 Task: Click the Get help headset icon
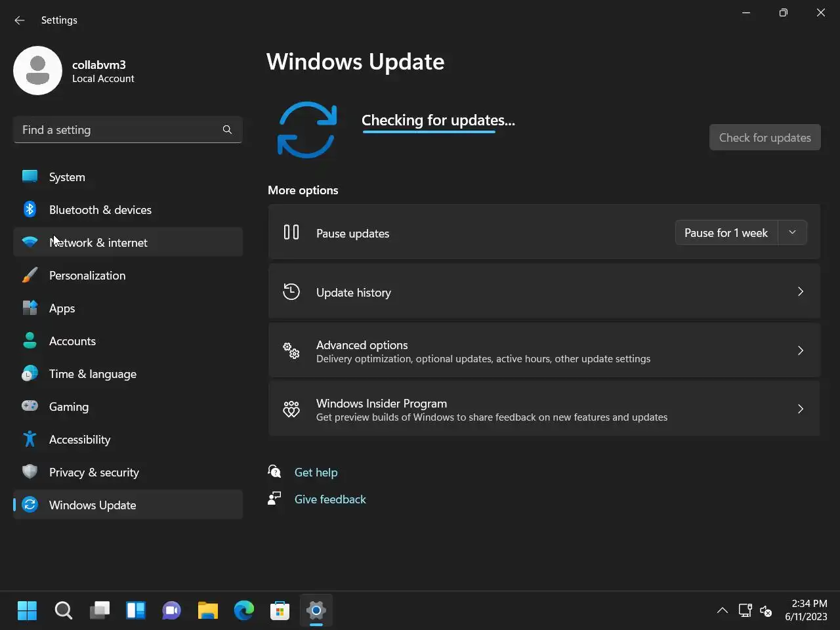point(274,471)
